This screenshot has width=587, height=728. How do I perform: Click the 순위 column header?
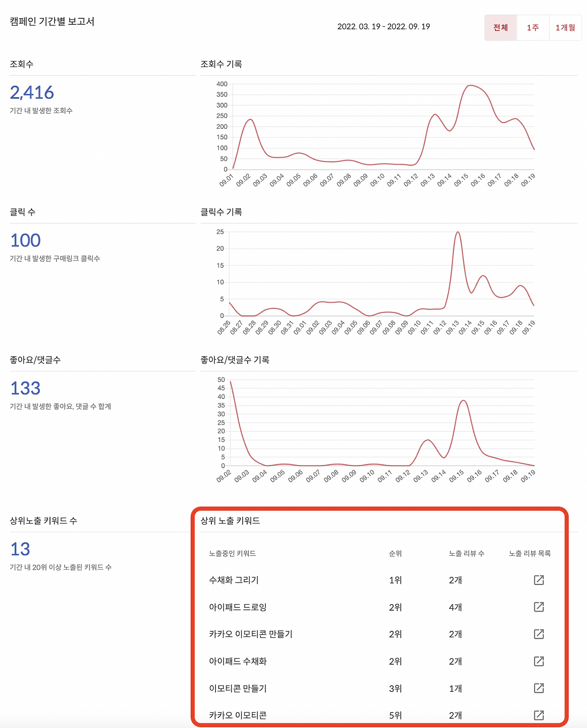[x=395, y=553]
